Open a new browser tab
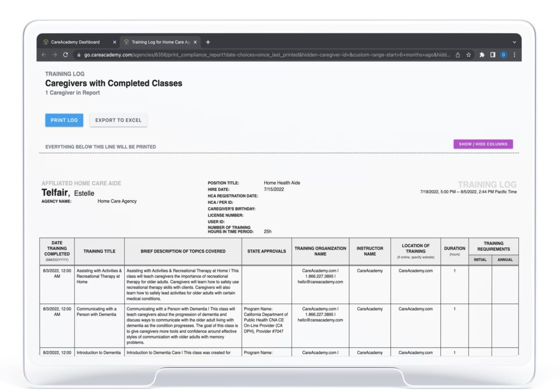This screenshot has height=392, width=560. (208, 42)
